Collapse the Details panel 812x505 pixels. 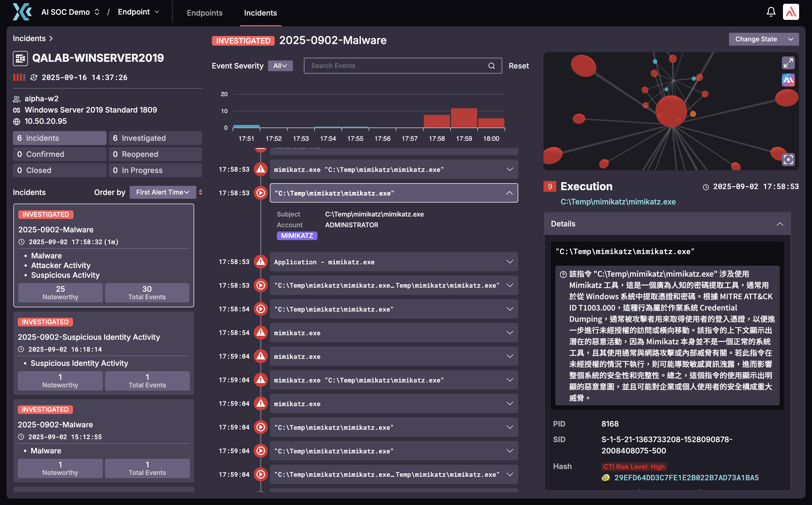[x=780, y=224]
